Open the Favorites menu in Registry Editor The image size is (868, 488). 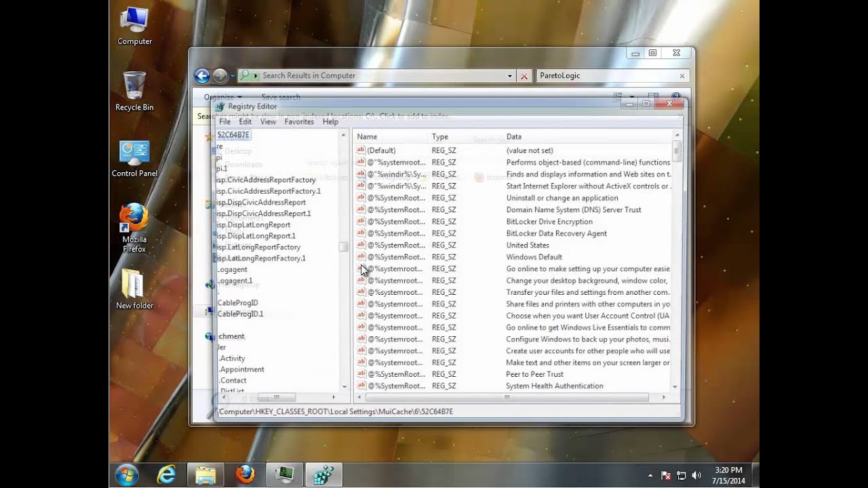(x=299, y=122)
